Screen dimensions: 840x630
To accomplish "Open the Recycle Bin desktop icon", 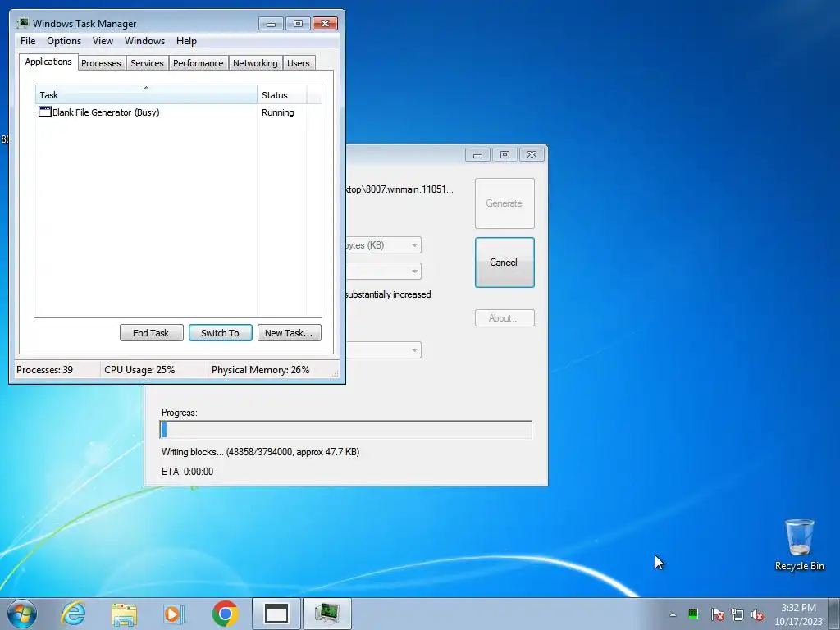I will (x=799, y=545).
